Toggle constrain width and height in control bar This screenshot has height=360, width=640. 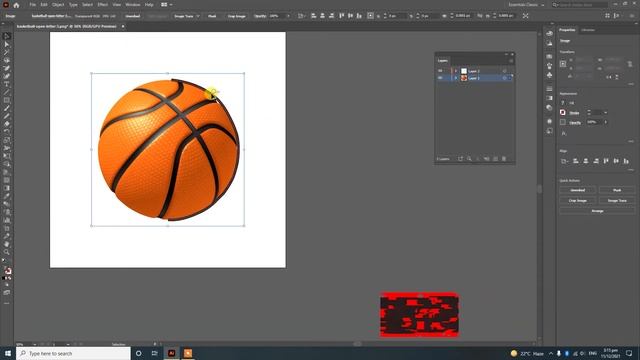[x=480, y=16]
